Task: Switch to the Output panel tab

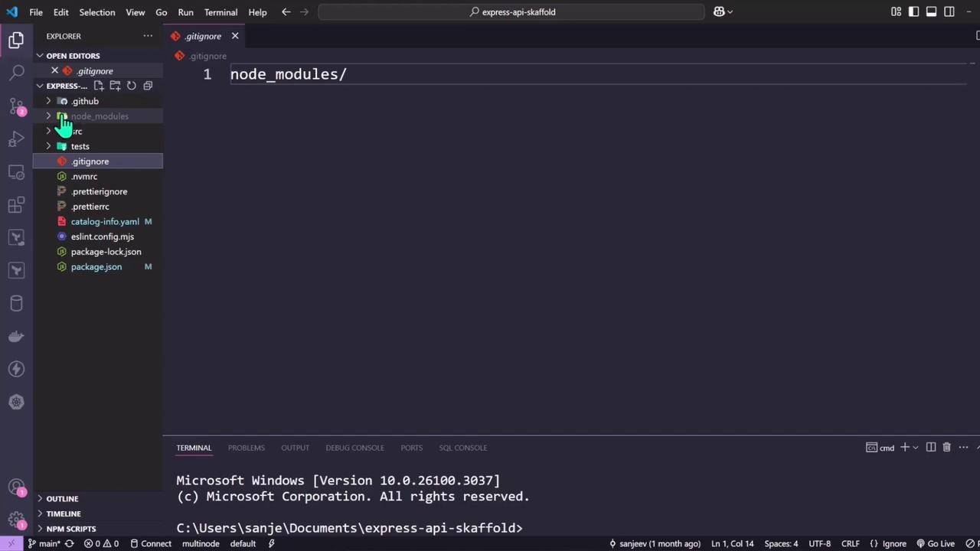Action: tap(295, 448)
